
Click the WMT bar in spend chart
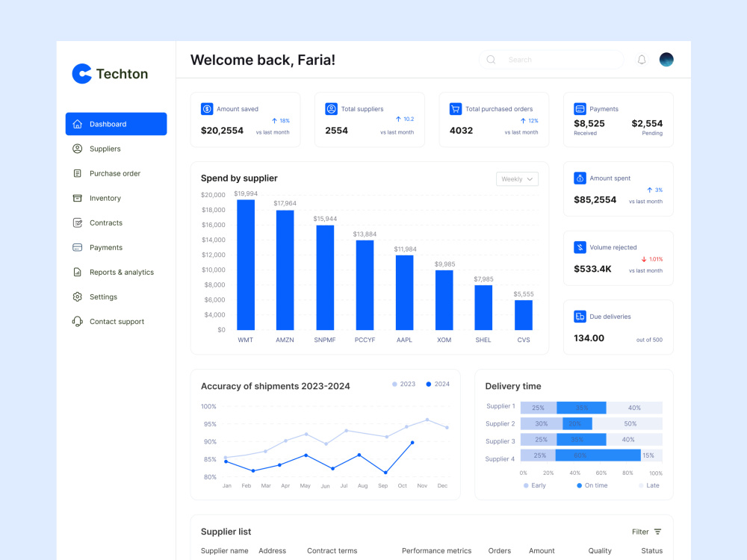245,265
